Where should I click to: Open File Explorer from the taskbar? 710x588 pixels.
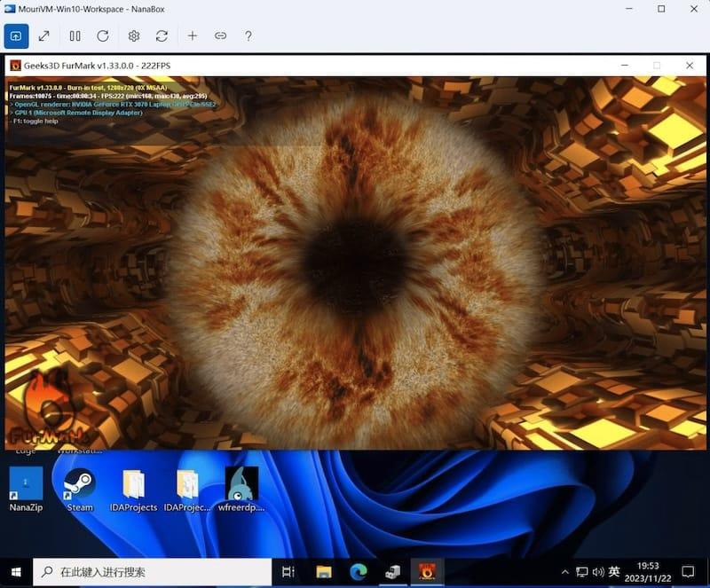pos(324,572)
